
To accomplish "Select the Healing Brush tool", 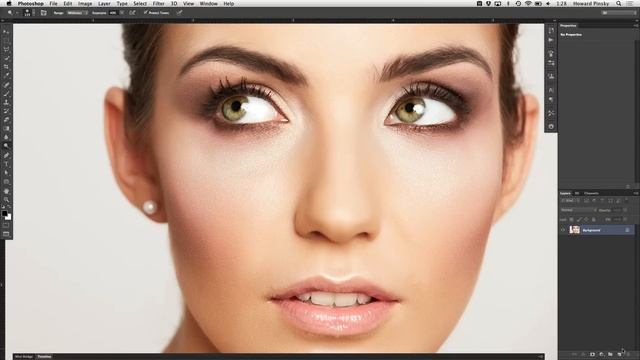I will click(6, 84).
